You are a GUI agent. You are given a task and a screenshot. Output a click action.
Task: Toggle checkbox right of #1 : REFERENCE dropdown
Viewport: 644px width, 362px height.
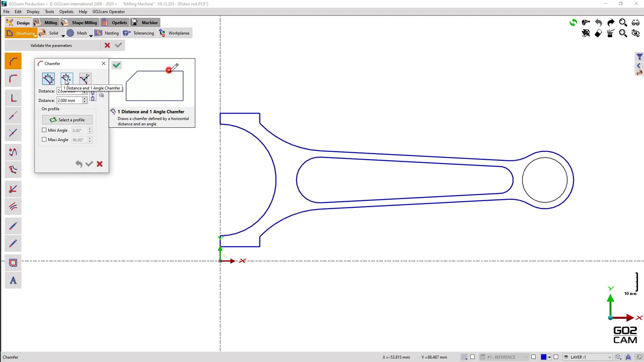[533, 357]
